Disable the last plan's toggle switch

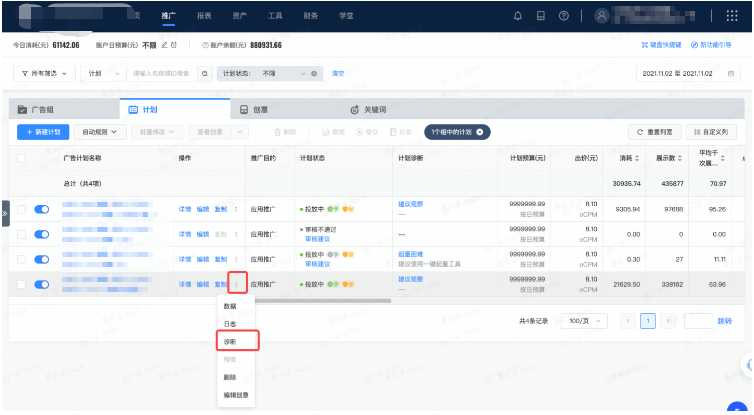(42, 284)
